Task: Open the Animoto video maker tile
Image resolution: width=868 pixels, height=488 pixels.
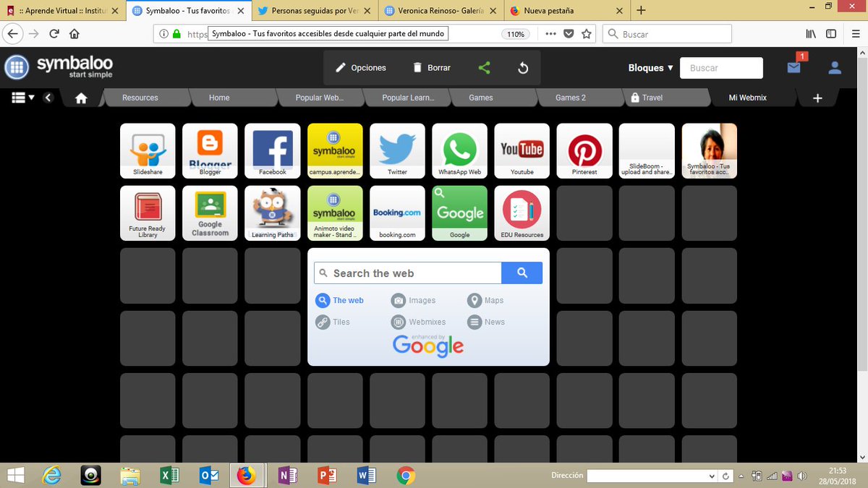Action: pyautogui.click(x=335, y=213)
